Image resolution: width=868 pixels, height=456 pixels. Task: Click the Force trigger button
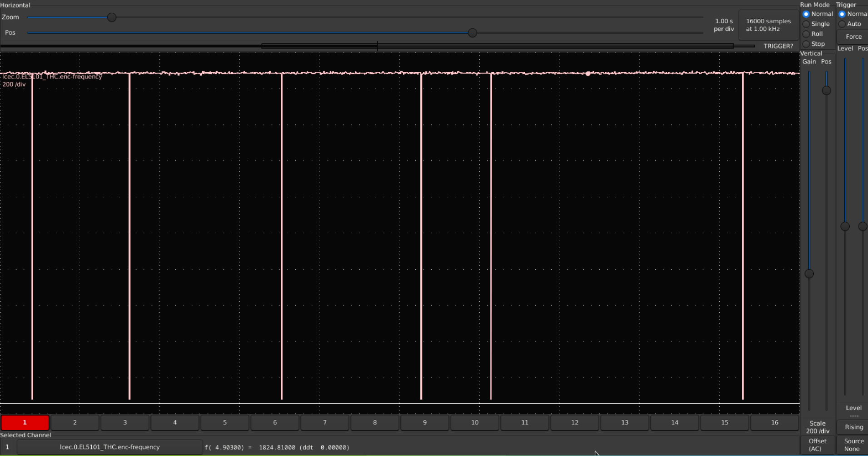click(x=853, y=36)
